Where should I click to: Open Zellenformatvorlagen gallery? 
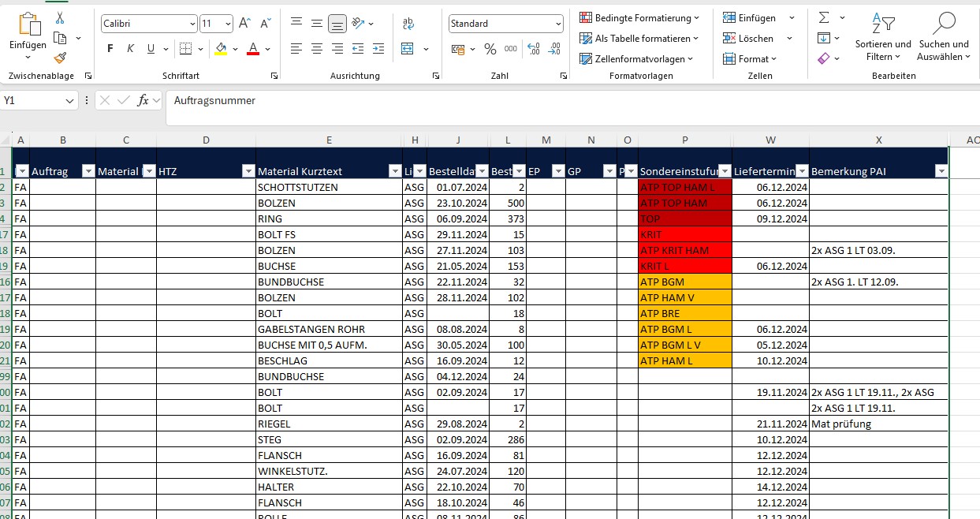(636, 58)
